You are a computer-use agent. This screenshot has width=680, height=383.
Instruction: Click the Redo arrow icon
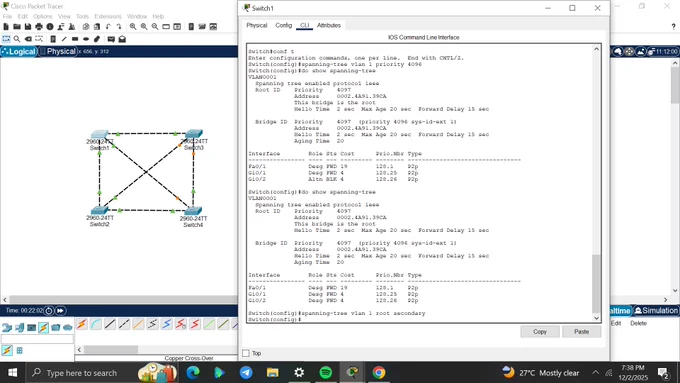coord(119,27)
